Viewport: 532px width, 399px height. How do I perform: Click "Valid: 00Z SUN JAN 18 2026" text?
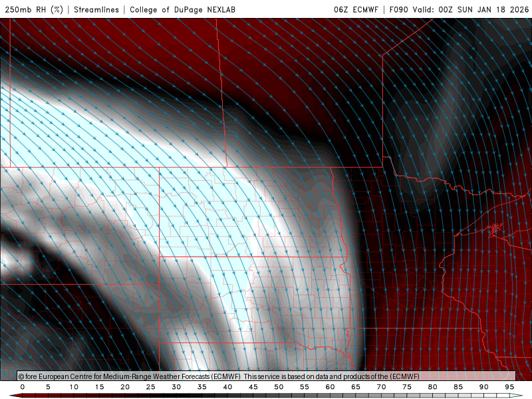click(471, 9)
